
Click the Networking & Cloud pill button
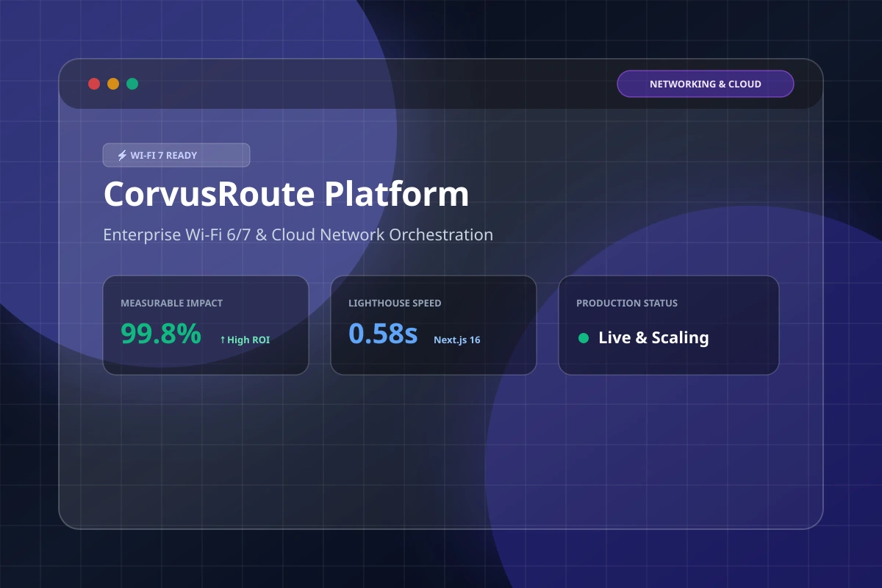click(x=706, y=84)
